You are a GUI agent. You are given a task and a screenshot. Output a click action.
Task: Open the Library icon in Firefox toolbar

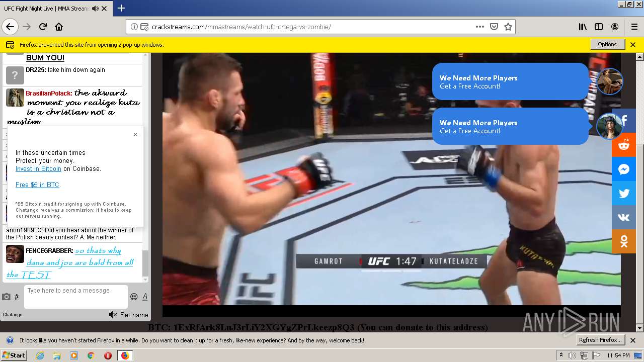point(583,27)
